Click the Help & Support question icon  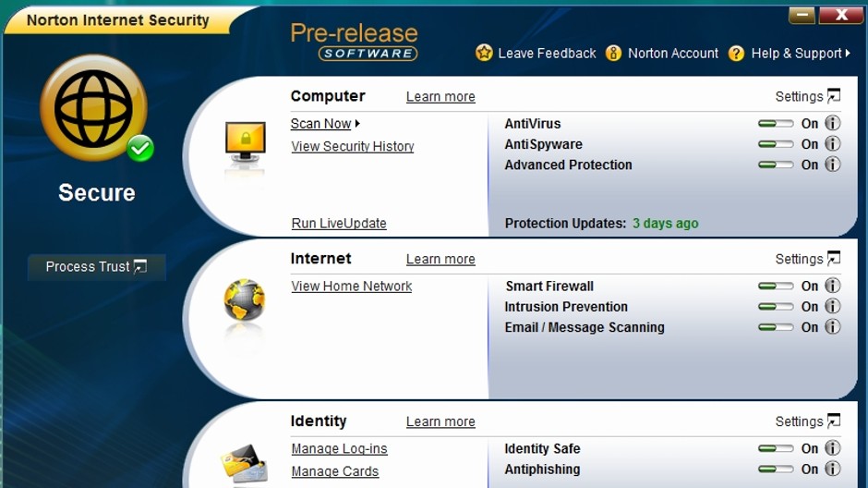[x=736, y=54]
